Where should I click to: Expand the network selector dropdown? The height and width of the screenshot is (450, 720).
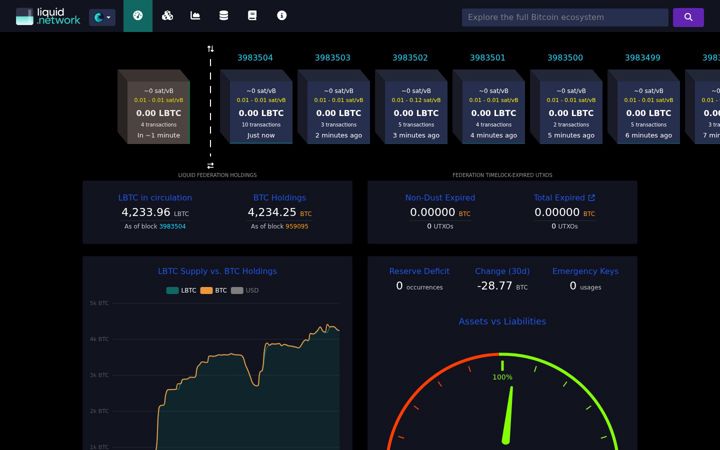click(102, 17)
